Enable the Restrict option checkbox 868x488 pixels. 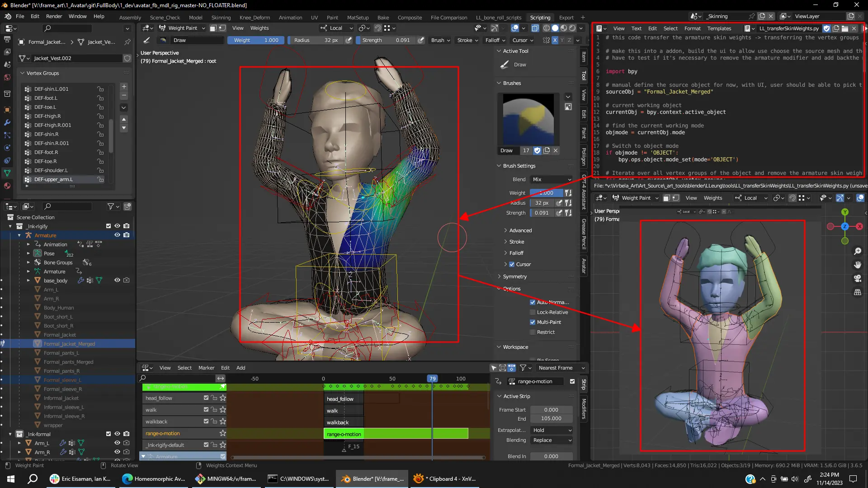[533, 332]
